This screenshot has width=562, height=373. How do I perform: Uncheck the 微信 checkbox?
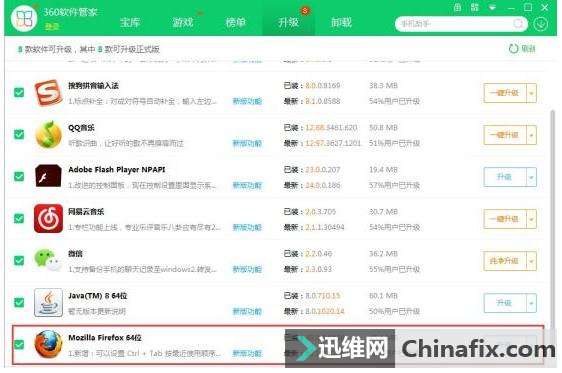[19, 260]
